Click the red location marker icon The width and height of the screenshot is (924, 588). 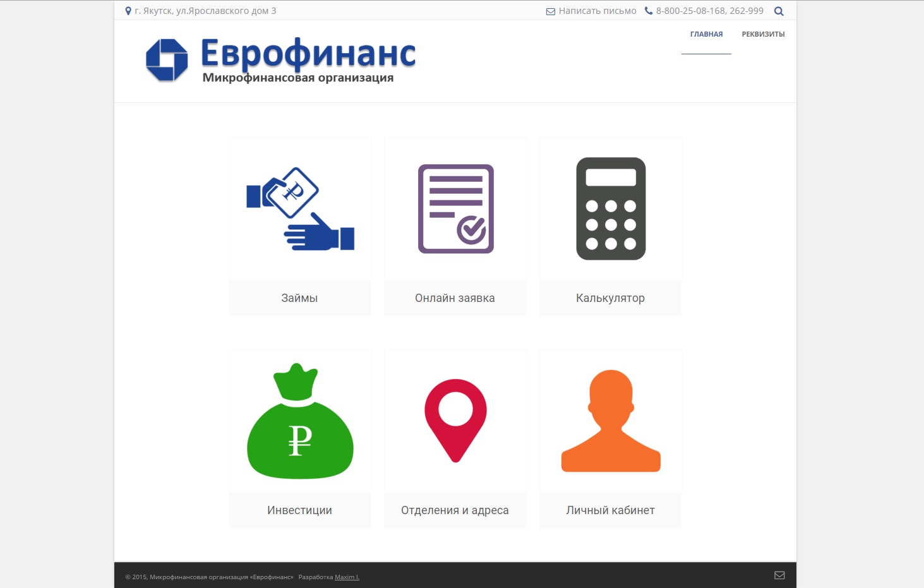455,421
